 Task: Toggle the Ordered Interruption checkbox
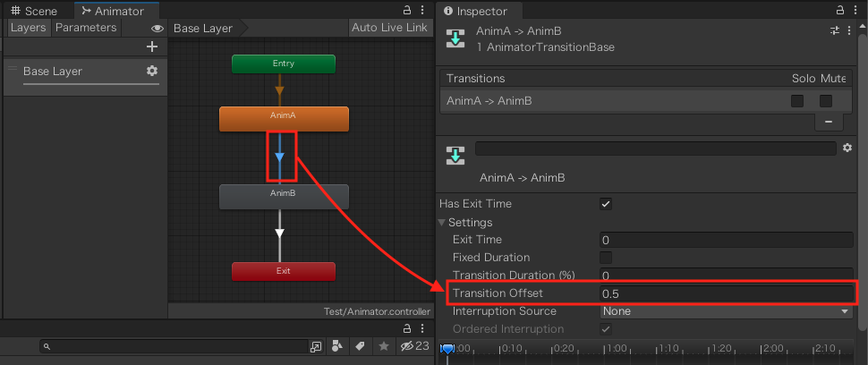coord(606,329)
